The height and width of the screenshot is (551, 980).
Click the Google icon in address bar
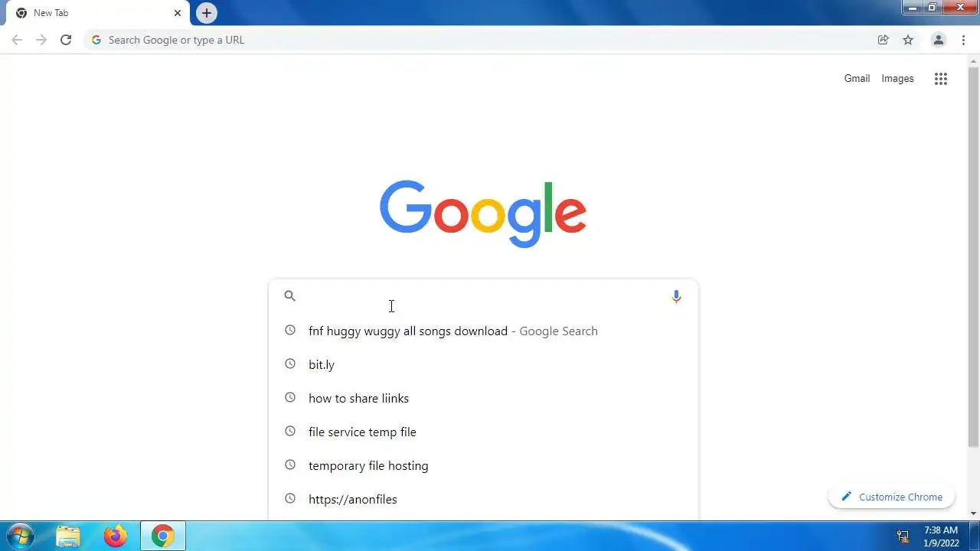[x=96, y=40]
